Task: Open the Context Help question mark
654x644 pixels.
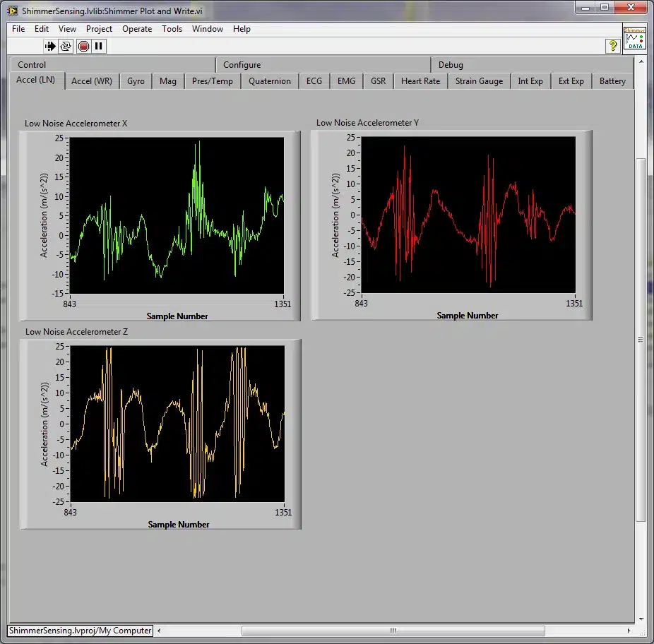Action: pyautogui.click(x=613, y=46)
